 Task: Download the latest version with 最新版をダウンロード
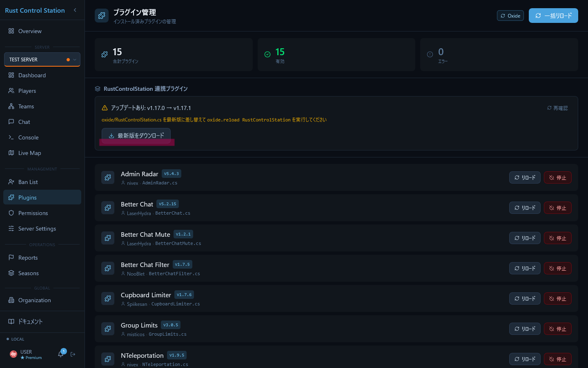tap(136, 135)
